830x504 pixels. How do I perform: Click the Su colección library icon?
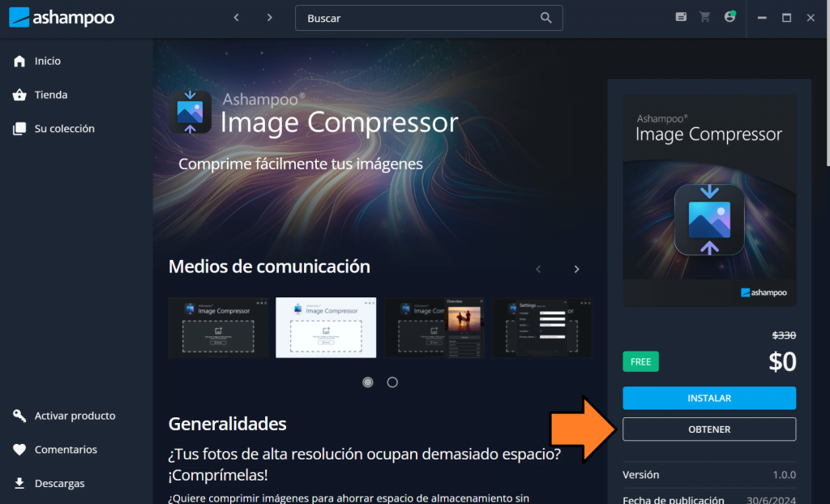tap(19, 129)
